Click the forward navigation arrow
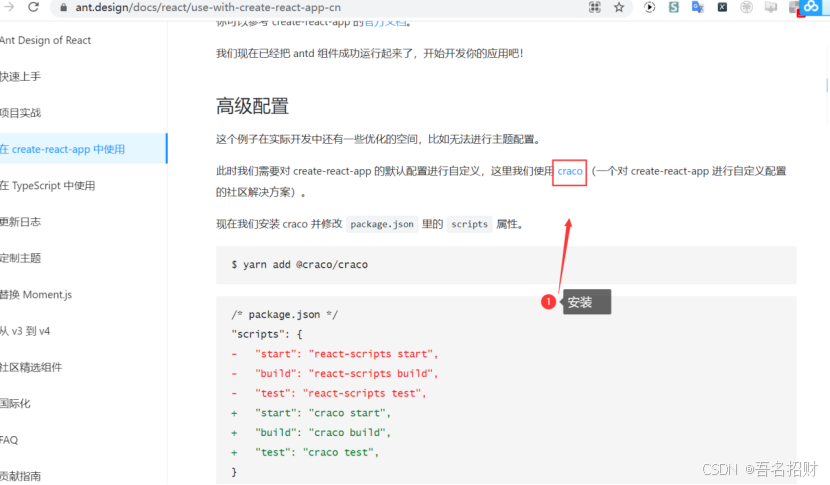This screenshot has width=830, height=485. coord(9,7)
